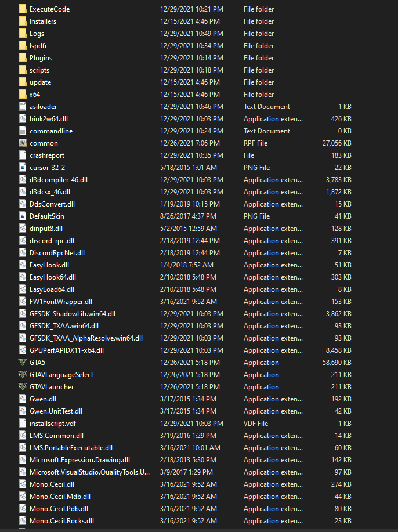Select the asiloader text document icon
Viewport: 398px width, 532px height.
[23, 107]
